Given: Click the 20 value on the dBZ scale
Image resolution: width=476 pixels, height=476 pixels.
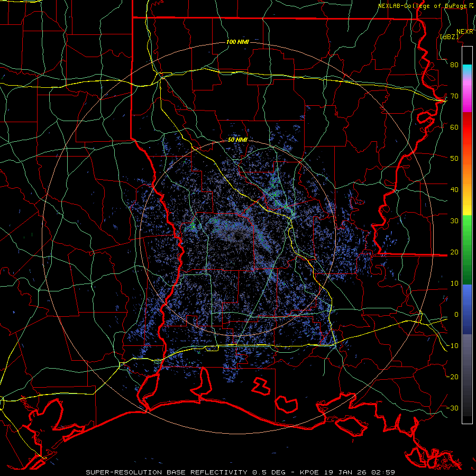Looking at the screenshot, I should click(x=454, y=252).
